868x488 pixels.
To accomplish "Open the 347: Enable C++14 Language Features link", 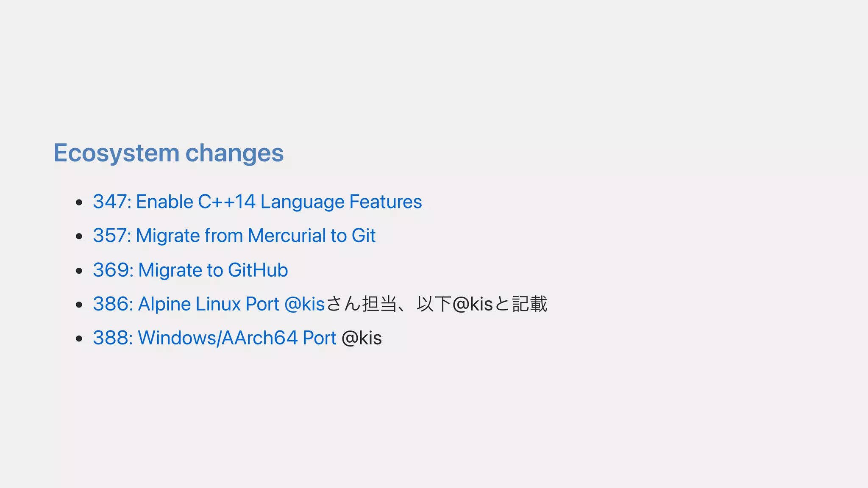I will coord(257,202).
